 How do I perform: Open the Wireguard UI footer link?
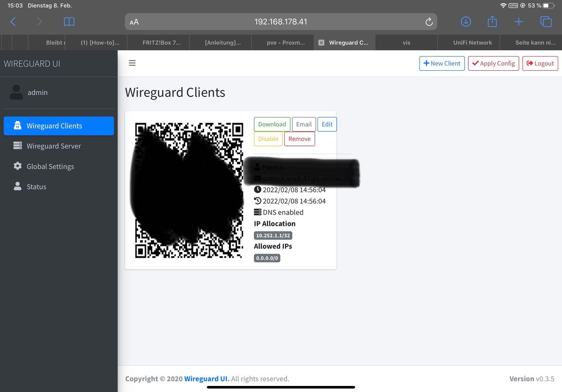click(x=207, y=379)
